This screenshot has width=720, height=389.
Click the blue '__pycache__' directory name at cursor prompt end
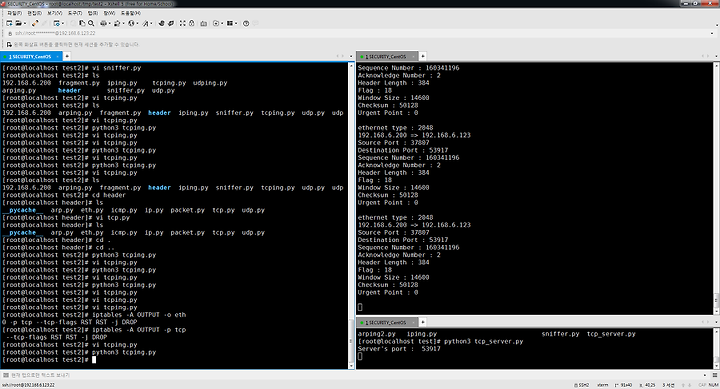coord(23,232)
